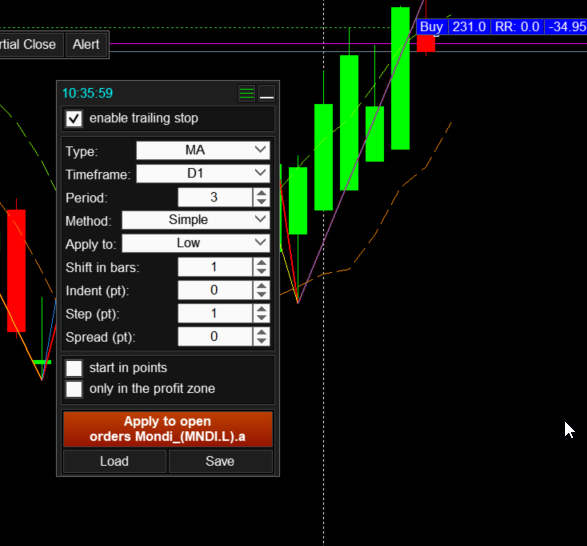587x546 pixels.
Task: Click the Save button
Action: click(x=220, y=461)
